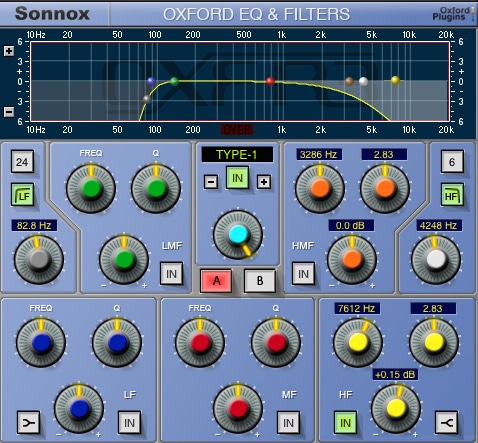This screenshot has height=443, width=478.
Task: Click the cyan output gain knob
Action: click(x=238, y=235)
